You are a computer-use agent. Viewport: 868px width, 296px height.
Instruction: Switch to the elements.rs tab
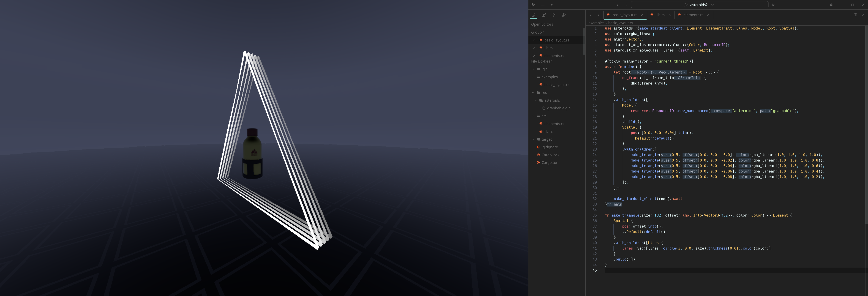point(693,15)
